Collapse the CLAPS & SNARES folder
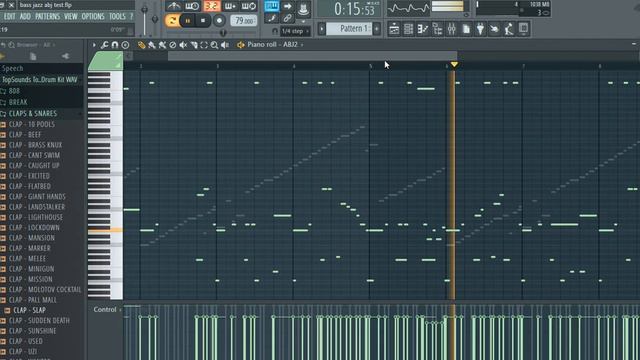This screenshot has width=640, height=360. pos(33,113)
